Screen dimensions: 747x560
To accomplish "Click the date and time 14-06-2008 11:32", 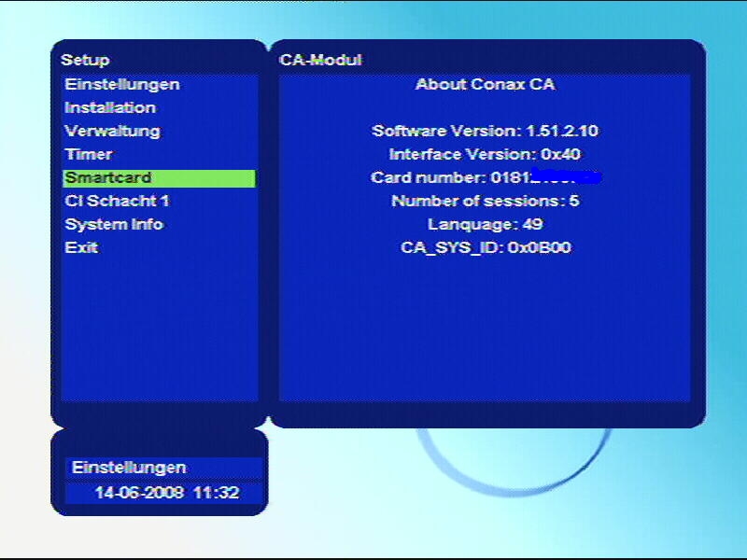I will coord(167,493).
